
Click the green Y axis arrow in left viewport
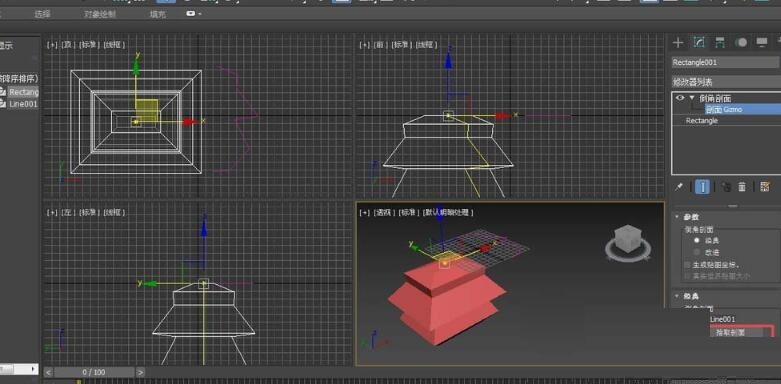click(x=150, y=283)
